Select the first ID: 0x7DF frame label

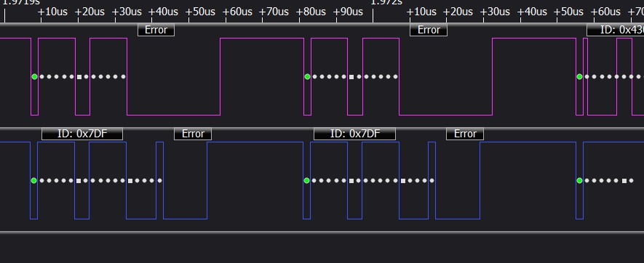pos(82,134)
